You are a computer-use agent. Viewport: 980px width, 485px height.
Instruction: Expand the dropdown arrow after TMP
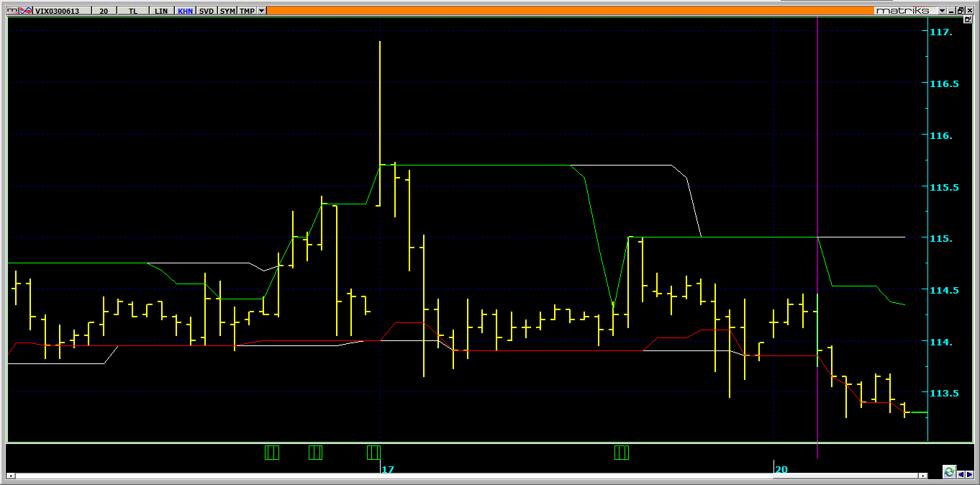coord(262,11)
